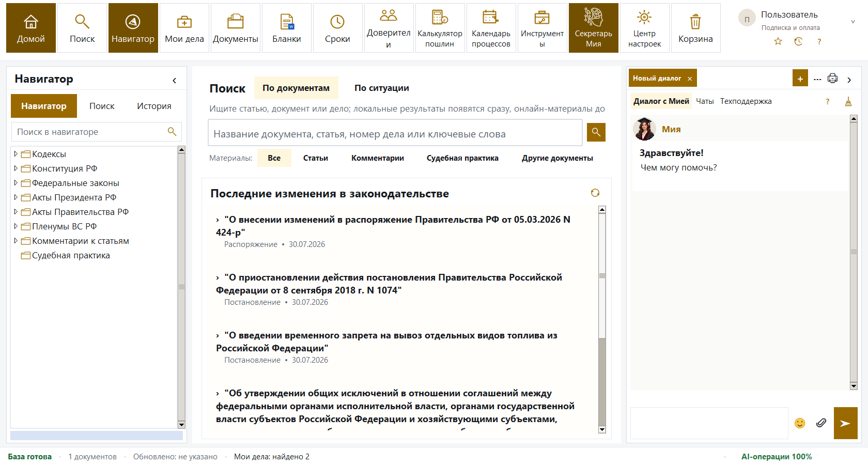Expand Федеральные законы tree node
The width and height of the screenshot is (868, 465).
click(16, 183)
